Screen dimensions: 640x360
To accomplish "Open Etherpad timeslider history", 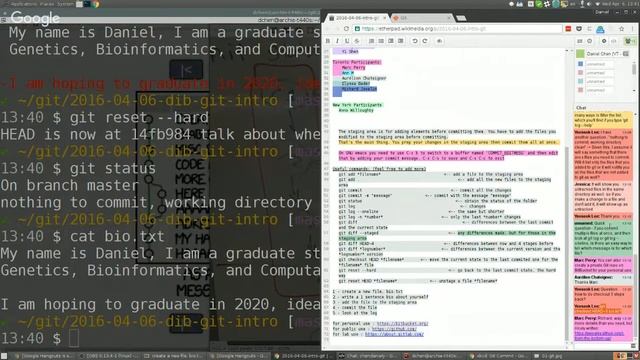I will pyautogui.click(x=589, y=41).
